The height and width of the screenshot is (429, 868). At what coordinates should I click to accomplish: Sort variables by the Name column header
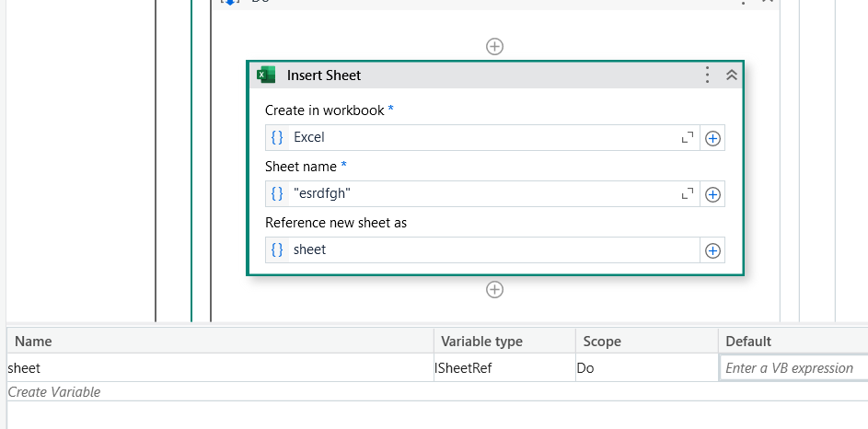[x=34, y=342]
